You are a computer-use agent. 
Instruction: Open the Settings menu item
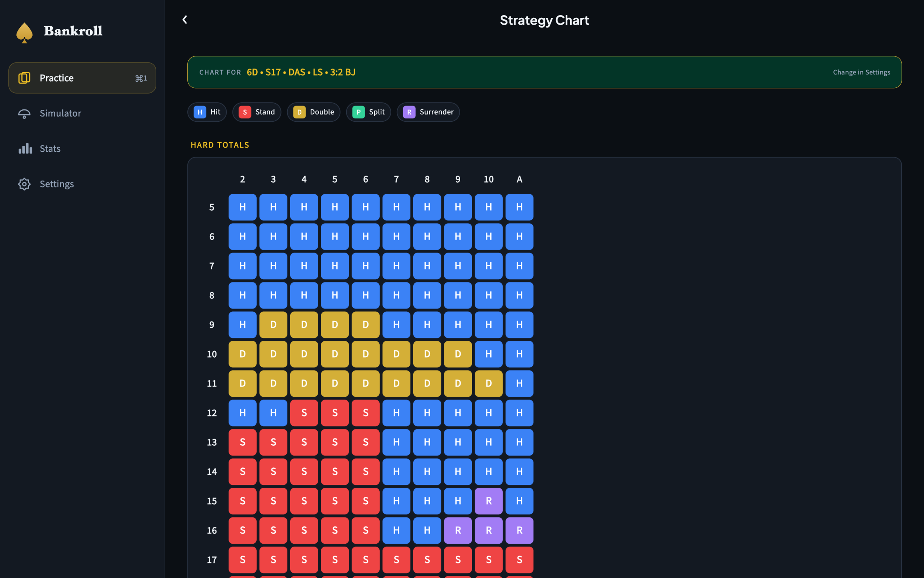(x=82, y=184)
